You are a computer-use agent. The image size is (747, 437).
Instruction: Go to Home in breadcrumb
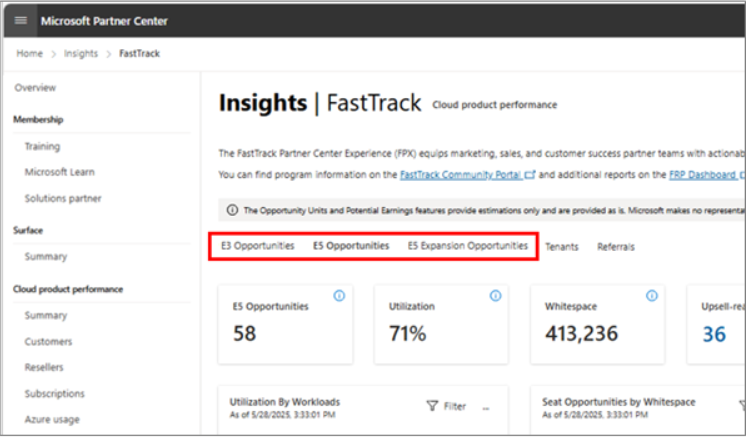click(29, 54)
